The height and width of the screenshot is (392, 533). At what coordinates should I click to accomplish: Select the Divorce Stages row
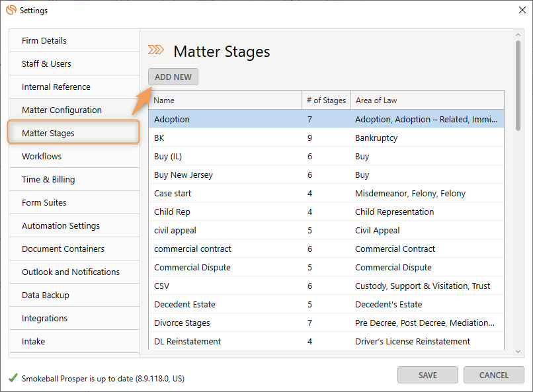tap(326, 323)
